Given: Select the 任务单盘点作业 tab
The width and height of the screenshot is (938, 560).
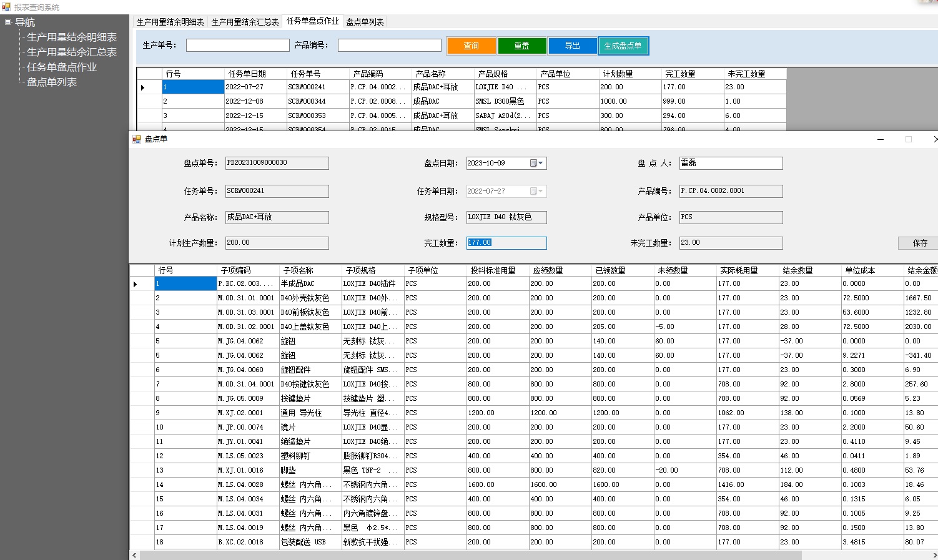Looking at the screenshot, I should click(x=312, y=21).
